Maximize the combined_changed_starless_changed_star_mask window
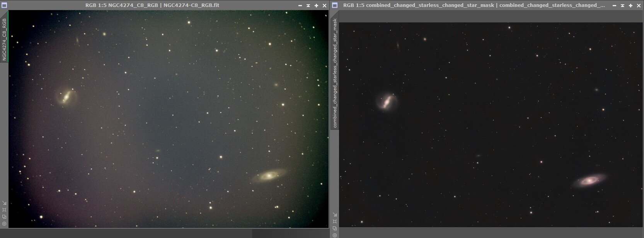The image size is (644, 238). 630,6
